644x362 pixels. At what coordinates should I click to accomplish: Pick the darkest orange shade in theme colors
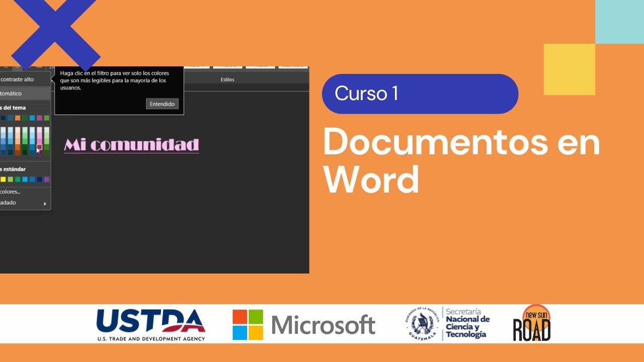pyautogui.click(x=18, y=152)
